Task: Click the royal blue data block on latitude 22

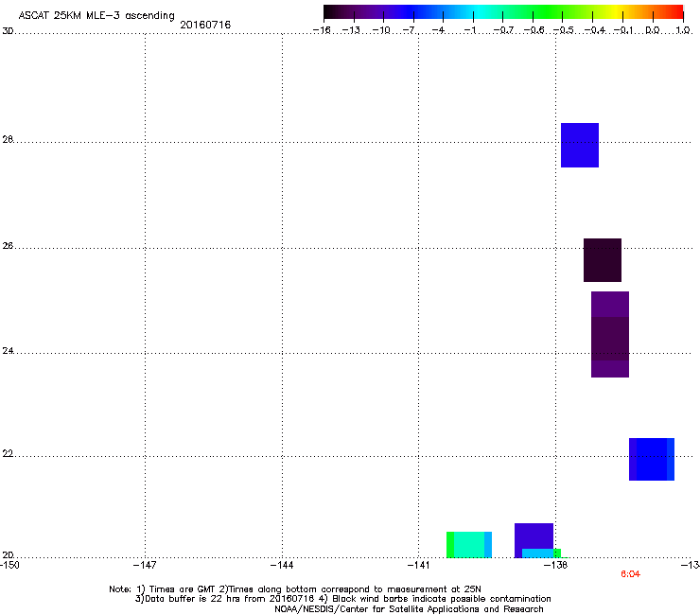Action: point(652,459)
